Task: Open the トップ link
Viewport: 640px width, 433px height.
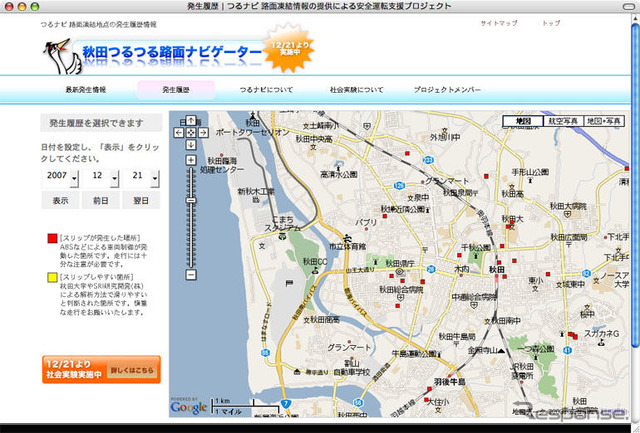Action: 551,23
